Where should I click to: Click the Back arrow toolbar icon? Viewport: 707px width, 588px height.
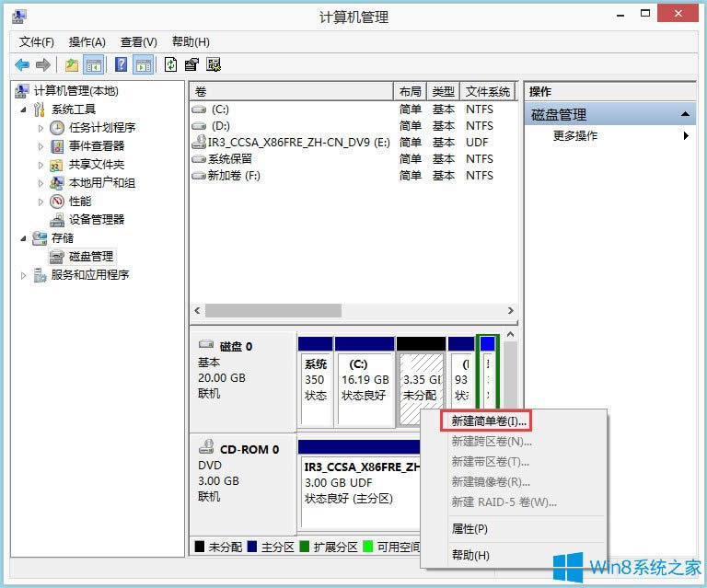(22, 65)
